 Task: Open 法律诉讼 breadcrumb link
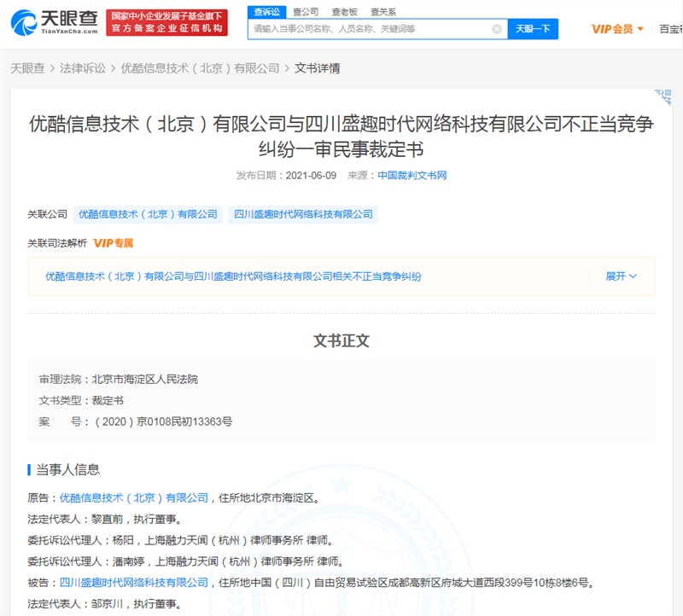coord(83,68)
